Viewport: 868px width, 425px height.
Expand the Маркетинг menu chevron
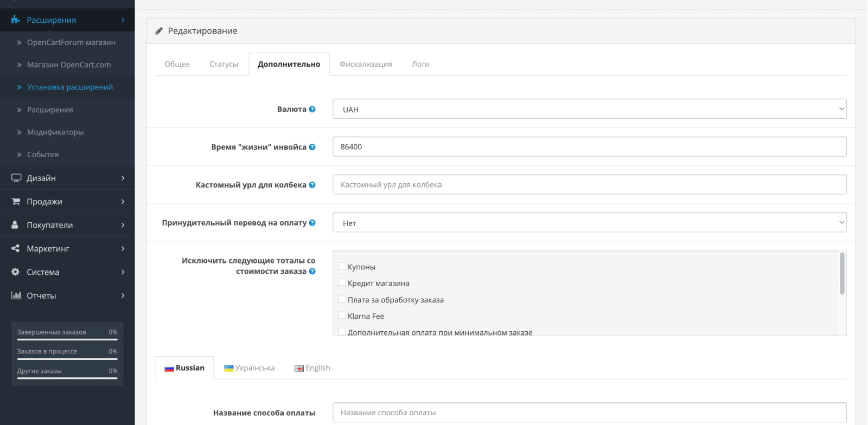click(123, 248)
